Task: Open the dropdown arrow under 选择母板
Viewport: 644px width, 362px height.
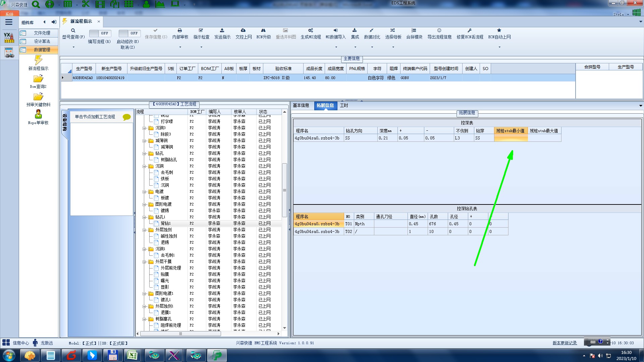Action: click(393, 47)
